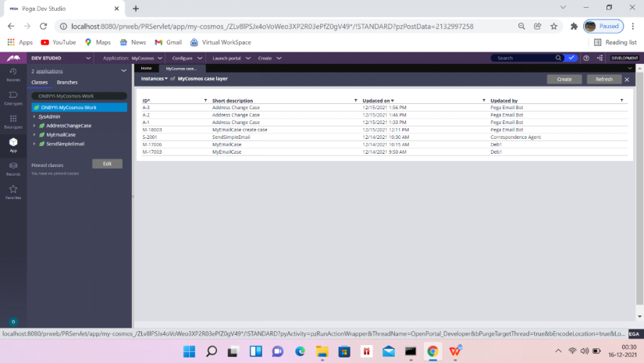The height and width of the screenshot is (363, 644).
Task: Close the instances panel with X
Action: click(x=627, y=80)
